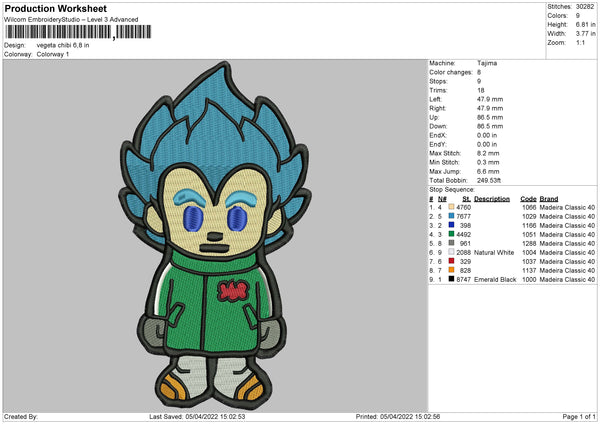Click thread code 1066 in the list
Viewport: 600px width, 424px height.
(x=529, y=207)
